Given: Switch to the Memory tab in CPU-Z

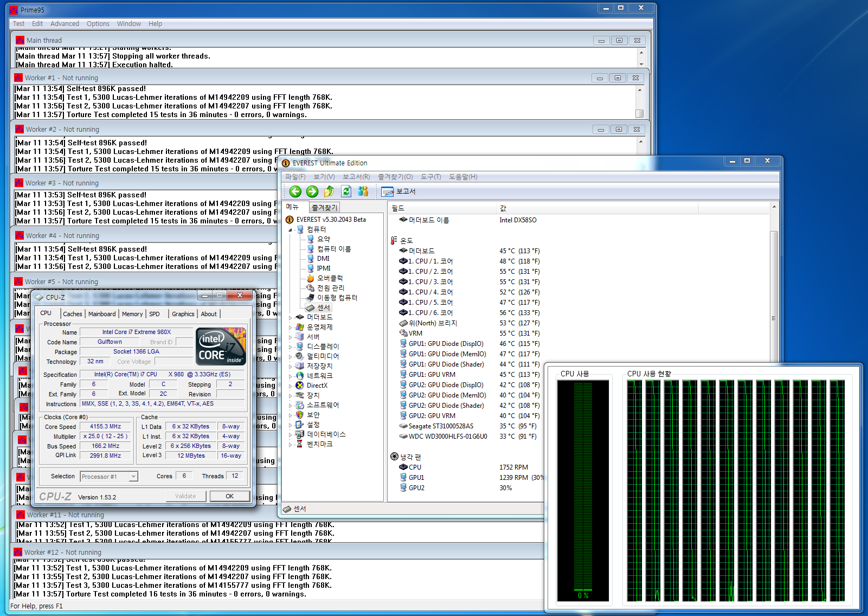Looking at the screenshot, I should point(132,314).
